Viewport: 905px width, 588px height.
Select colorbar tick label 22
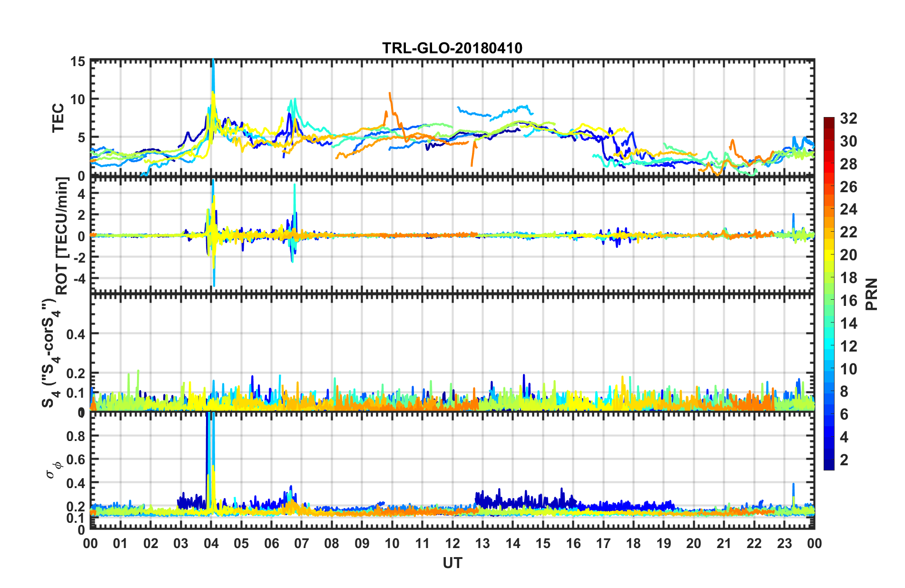pyautogui.click(x=848, y=232)
